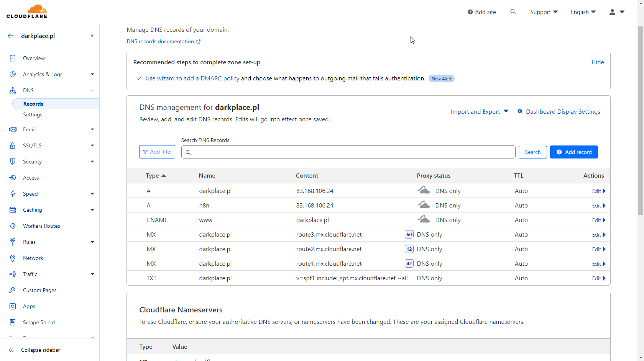The width and height of the screenshot is (644, 361).
Task: Sort DNS records by Type column
Action: click(x=156, y=176)
